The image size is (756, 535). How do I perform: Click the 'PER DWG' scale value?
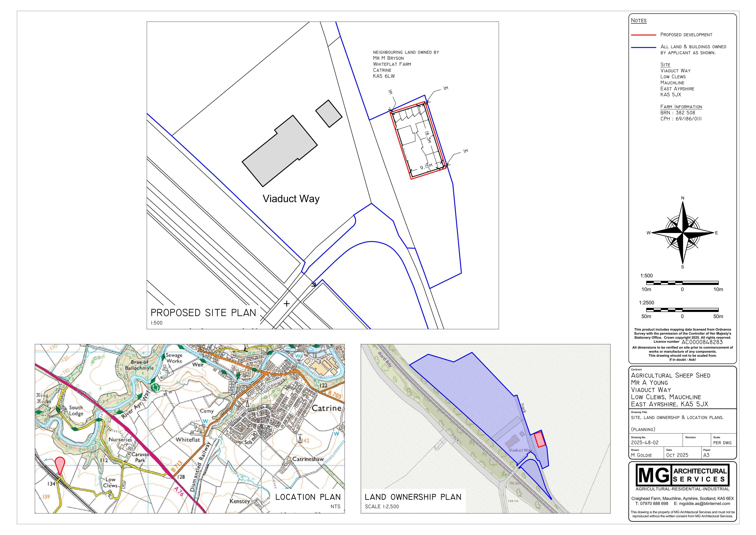click(722, 443)
